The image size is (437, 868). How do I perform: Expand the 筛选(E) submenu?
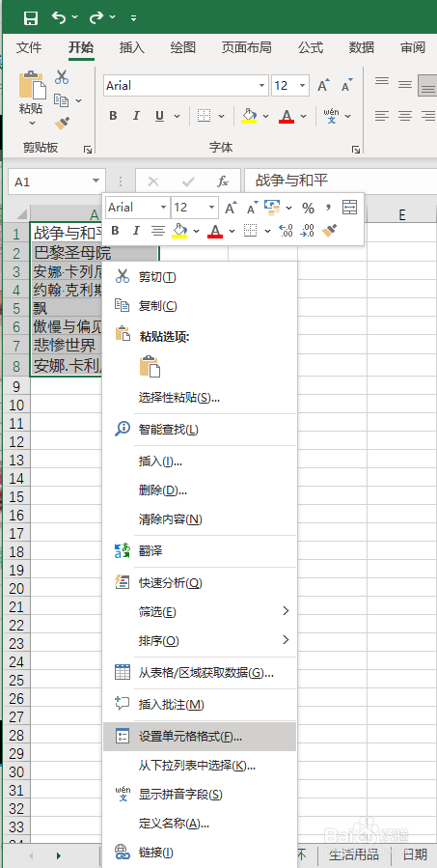coord(200,612)
